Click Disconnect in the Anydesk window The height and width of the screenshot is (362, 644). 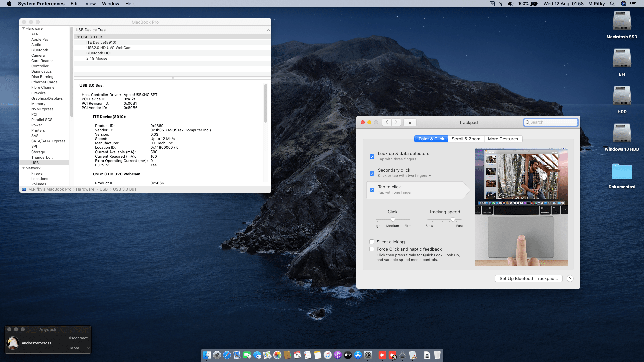click(77, 338)
